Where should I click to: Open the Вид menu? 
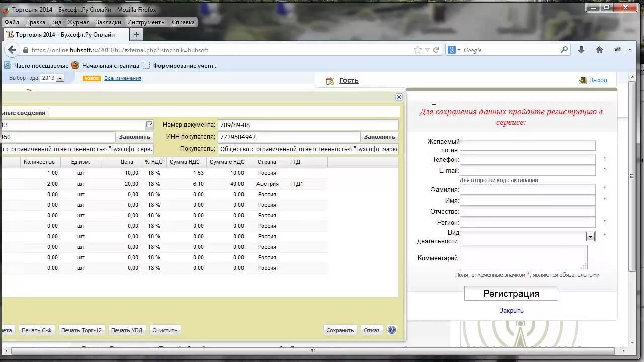coord(56,22)
